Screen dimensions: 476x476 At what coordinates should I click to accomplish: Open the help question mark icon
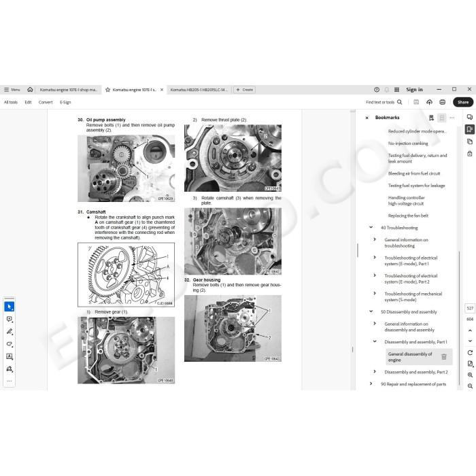[x=377, y=90]
